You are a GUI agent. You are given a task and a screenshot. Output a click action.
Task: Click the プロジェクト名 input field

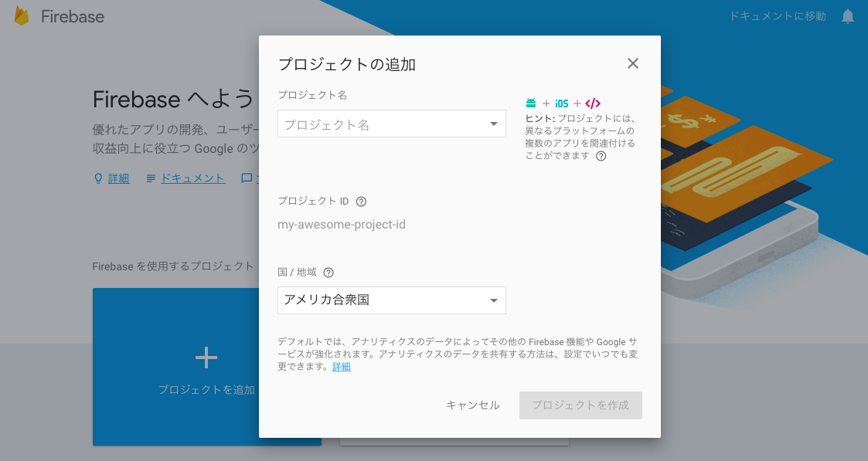click(x=371, y=124)
